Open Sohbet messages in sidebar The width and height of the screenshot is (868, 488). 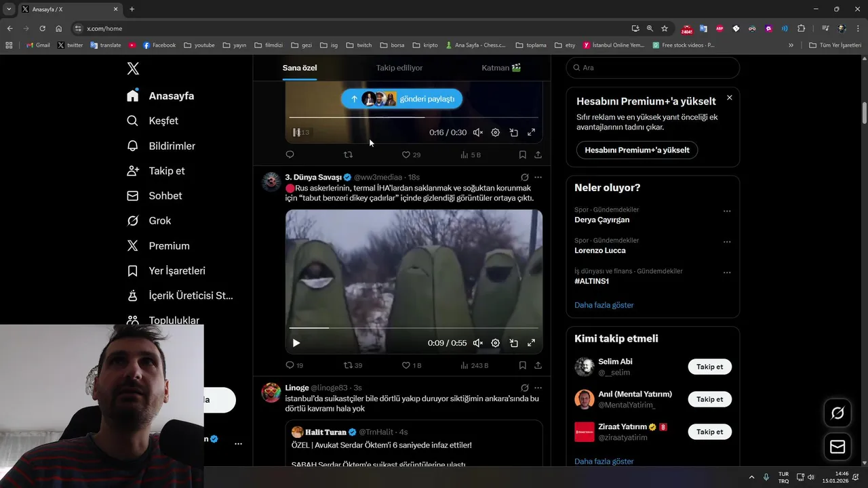tap(155, 196)
